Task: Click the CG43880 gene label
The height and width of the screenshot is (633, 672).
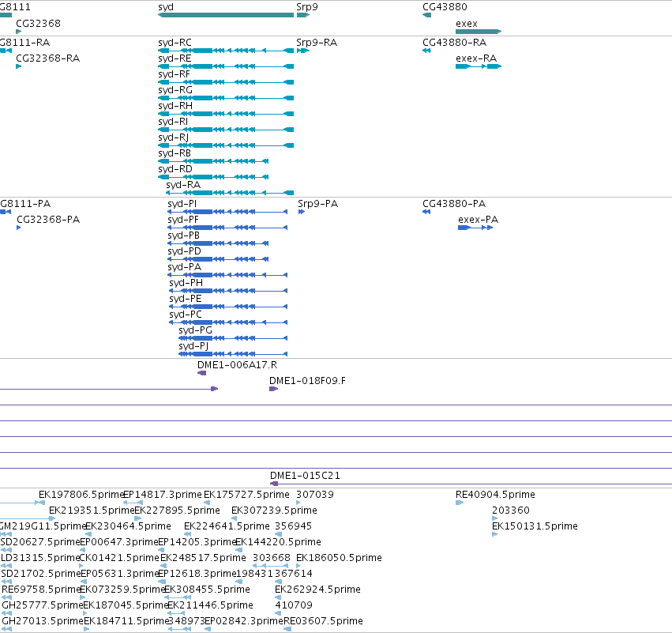Action: point(445,7)
